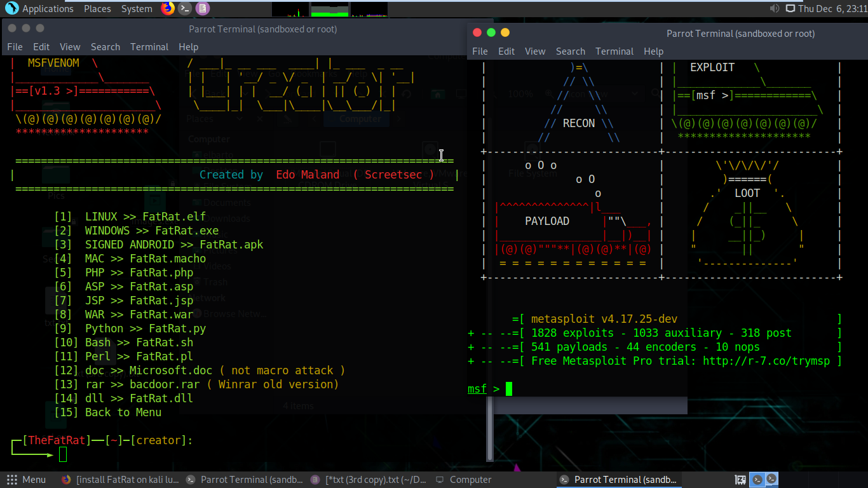Click '[1] LINUX >> FatRat.elf' line
The height and width of the screenshot is (488, 868).
tap(130, 217)
